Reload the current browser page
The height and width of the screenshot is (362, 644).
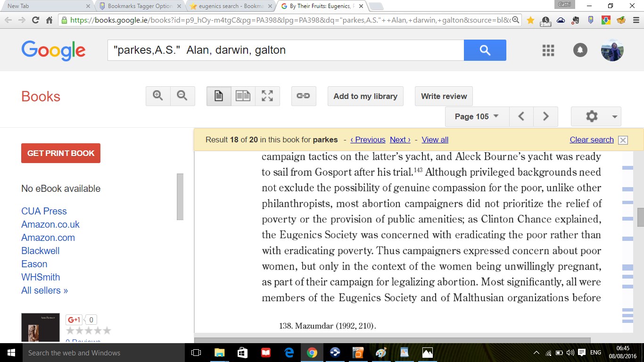tap(35, 20)
